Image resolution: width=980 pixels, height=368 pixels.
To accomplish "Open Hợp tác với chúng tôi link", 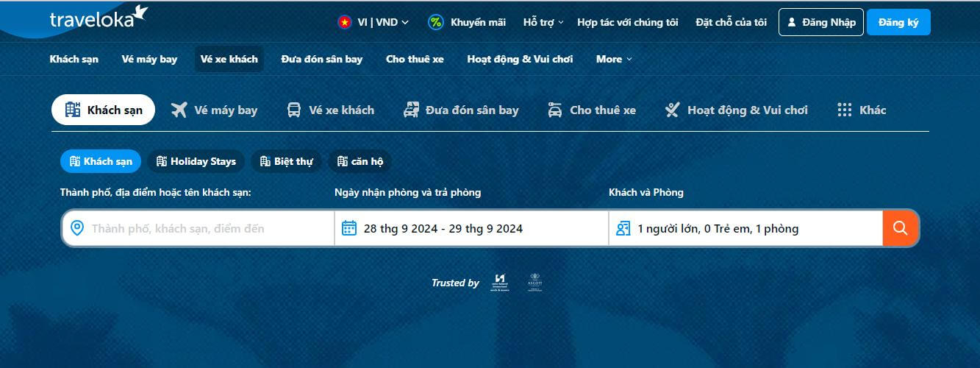I will [628, 22].
